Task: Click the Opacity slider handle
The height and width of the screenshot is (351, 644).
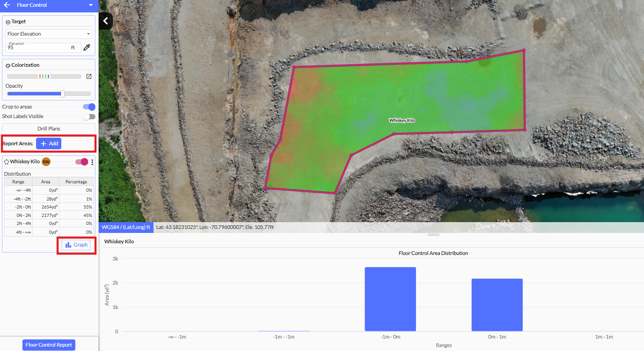Action: [x=63, y=94]
